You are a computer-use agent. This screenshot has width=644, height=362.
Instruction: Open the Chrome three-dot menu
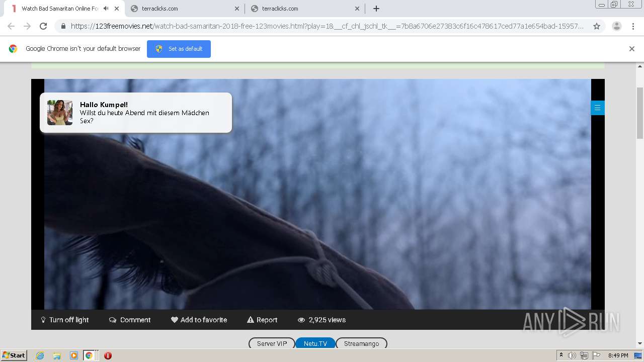click(633, 26)
